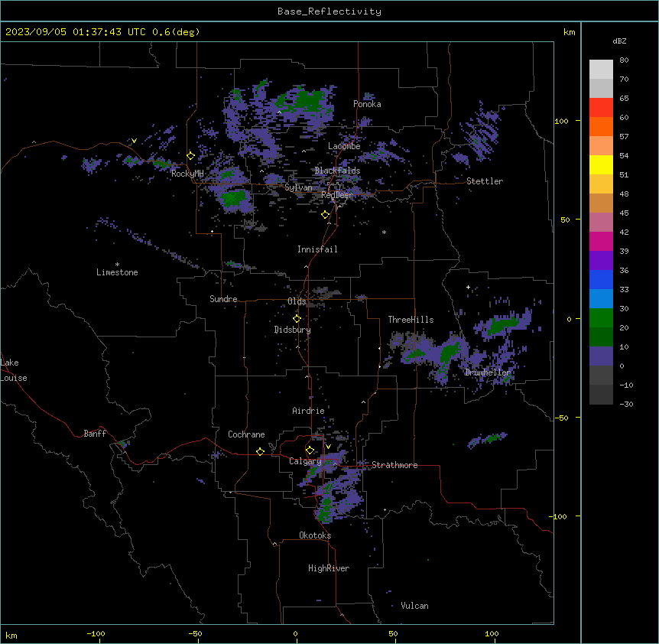
Task: Click the 80 value in the dBZ legend
Action: click(624, 60)
